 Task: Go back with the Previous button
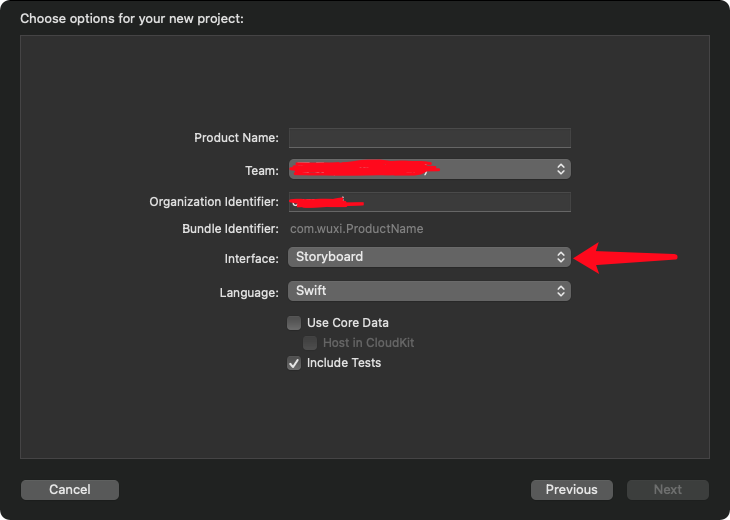pyautogui.click(x=572, y=490)
